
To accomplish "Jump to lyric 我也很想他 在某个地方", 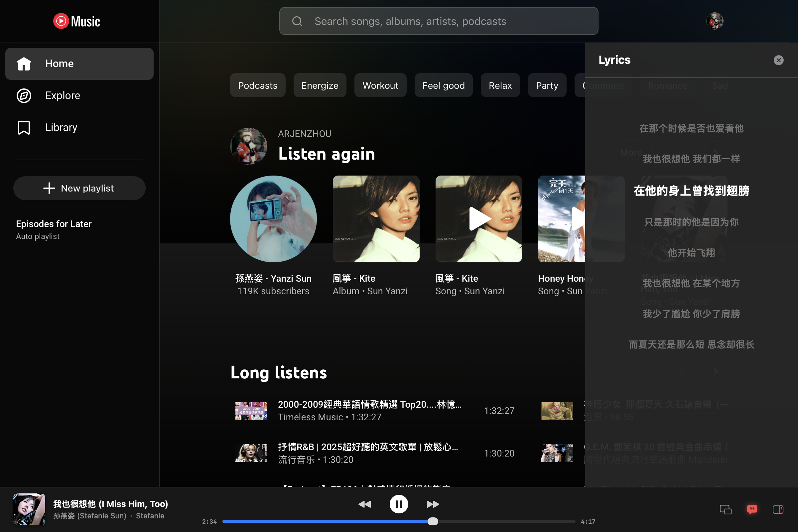I will point(692,283).
